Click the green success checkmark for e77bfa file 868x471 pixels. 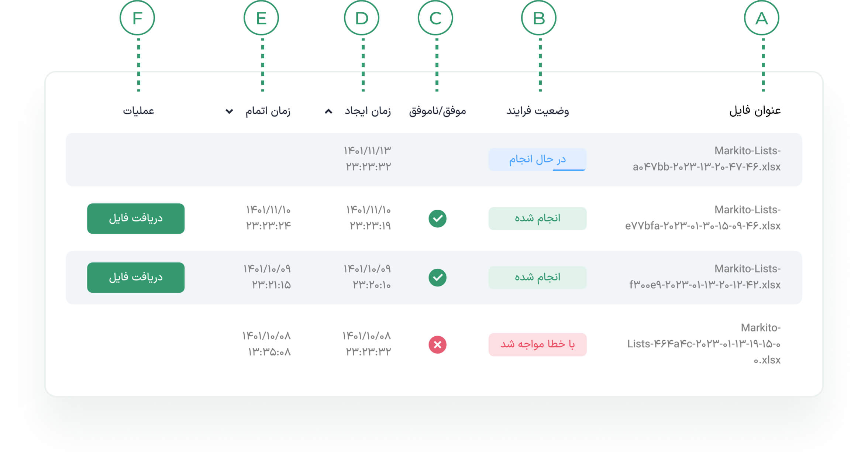[437, 219]
